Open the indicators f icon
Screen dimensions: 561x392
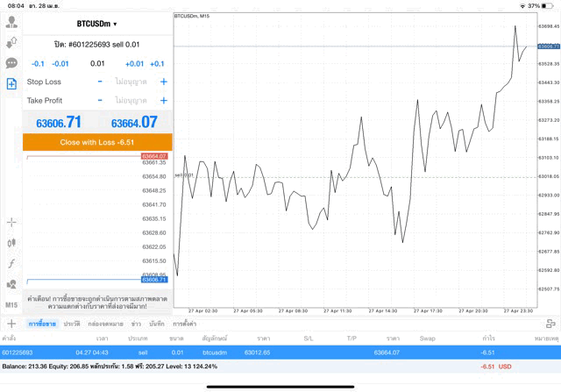(11, 263)
